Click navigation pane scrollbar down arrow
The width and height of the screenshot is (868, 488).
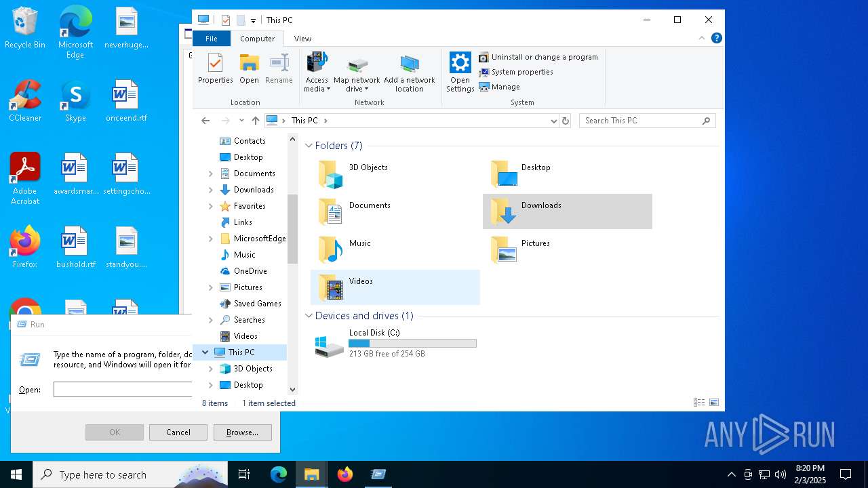293,390
